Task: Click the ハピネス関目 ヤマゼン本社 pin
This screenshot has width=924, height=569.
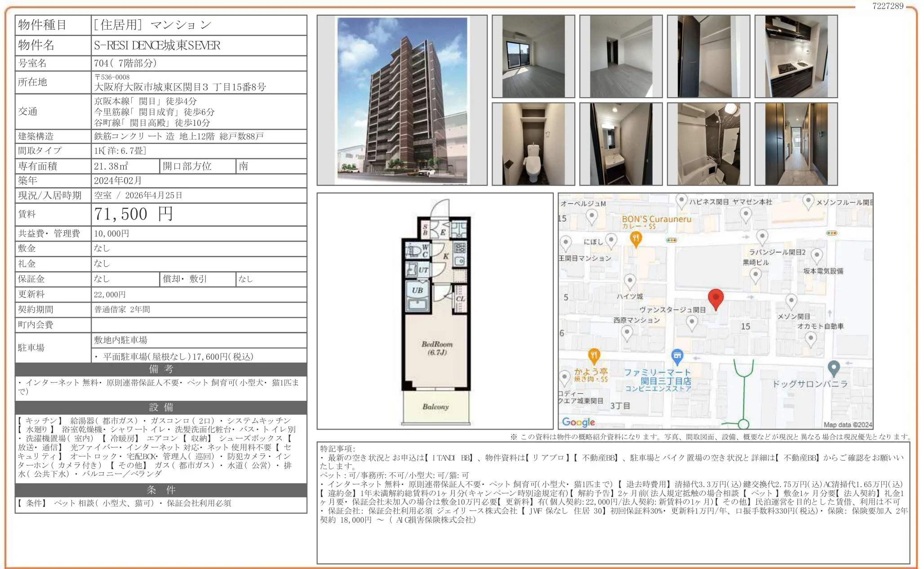Action: [x=681, y=199]
